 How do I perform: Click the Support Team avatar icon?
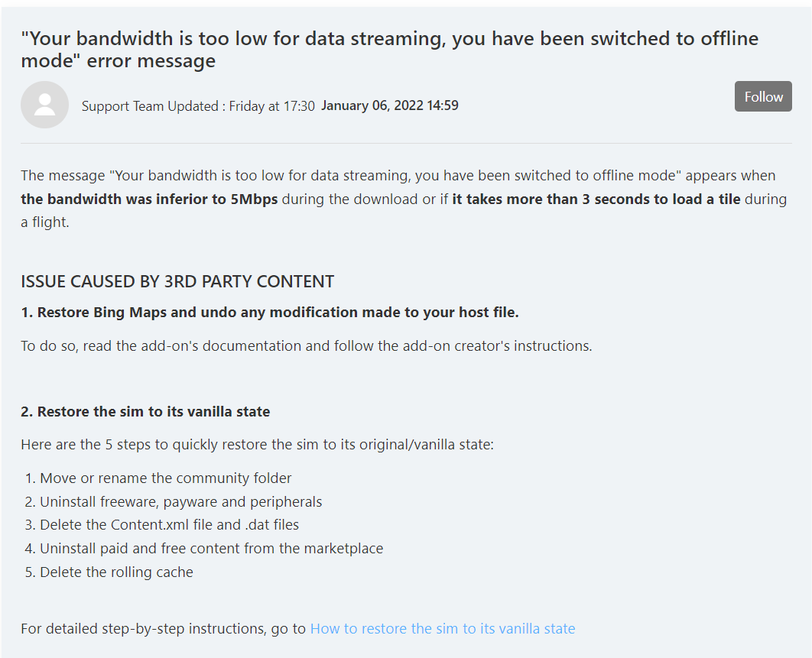click(x=44, y=105)
